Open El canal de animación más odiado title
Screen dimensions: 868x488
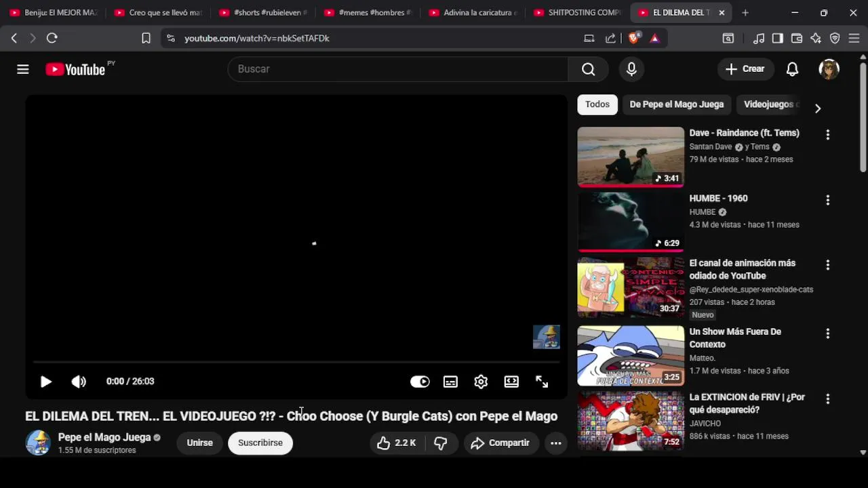pos(743,269)
